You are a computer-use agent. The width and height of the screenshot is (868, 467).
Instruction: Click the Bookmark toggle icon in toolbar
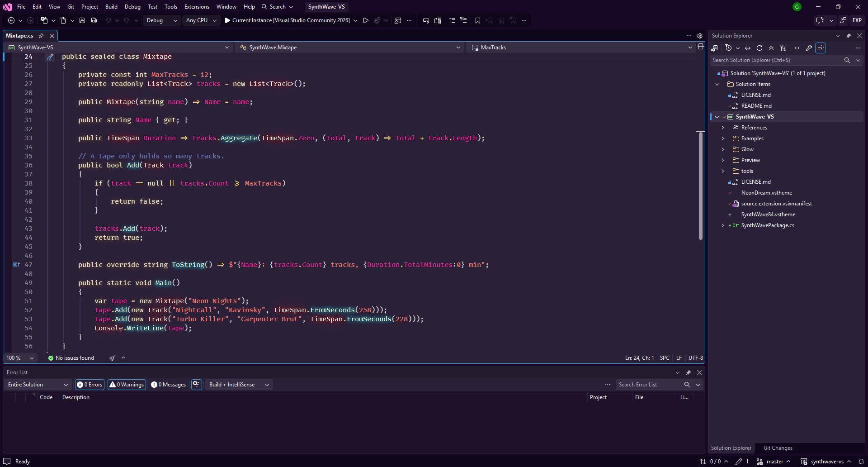478,20
